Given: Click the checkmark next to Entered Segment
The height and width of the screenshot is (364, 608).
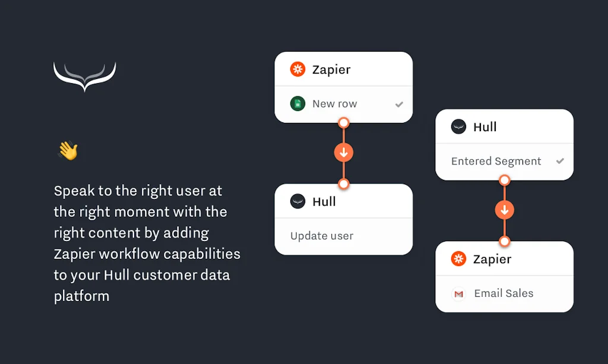Looking at the screenshot, I should (560, 162).
